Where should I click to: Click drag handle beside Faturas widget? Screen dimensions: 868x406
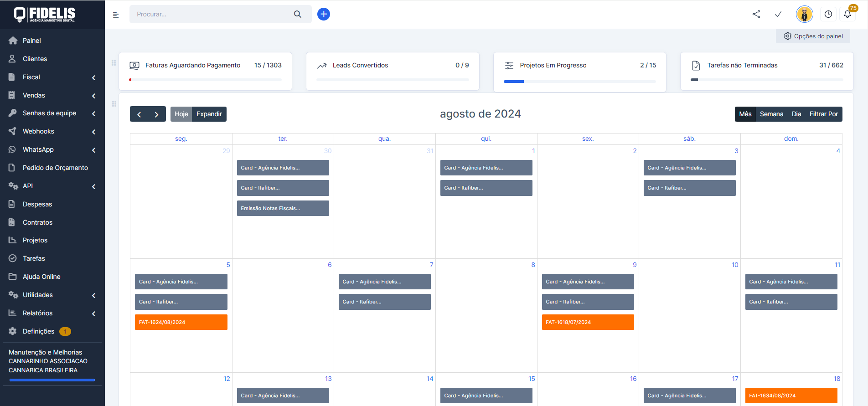pos(114,63)
